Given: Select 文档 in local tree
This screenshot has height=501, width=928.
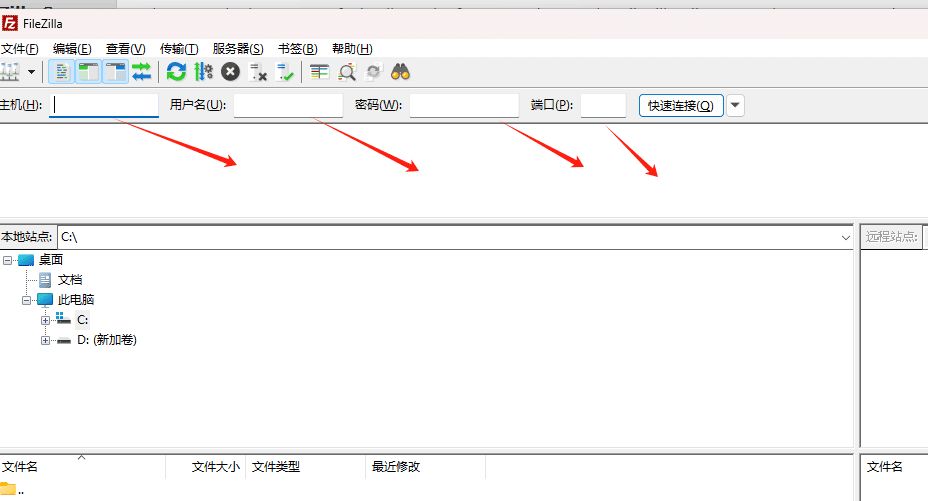Looking at the screenshot, I should 70,280.
